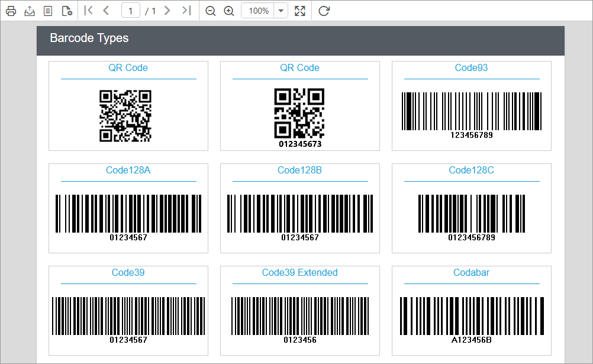Click the 0123456789 value under Code128C
Viewport: 593px width, 364px height.
coord(472,237)
